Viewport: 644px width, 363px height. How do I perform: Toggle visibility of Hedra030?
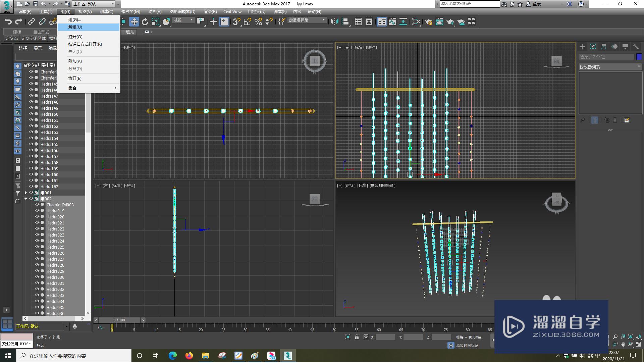click(37, 277)
